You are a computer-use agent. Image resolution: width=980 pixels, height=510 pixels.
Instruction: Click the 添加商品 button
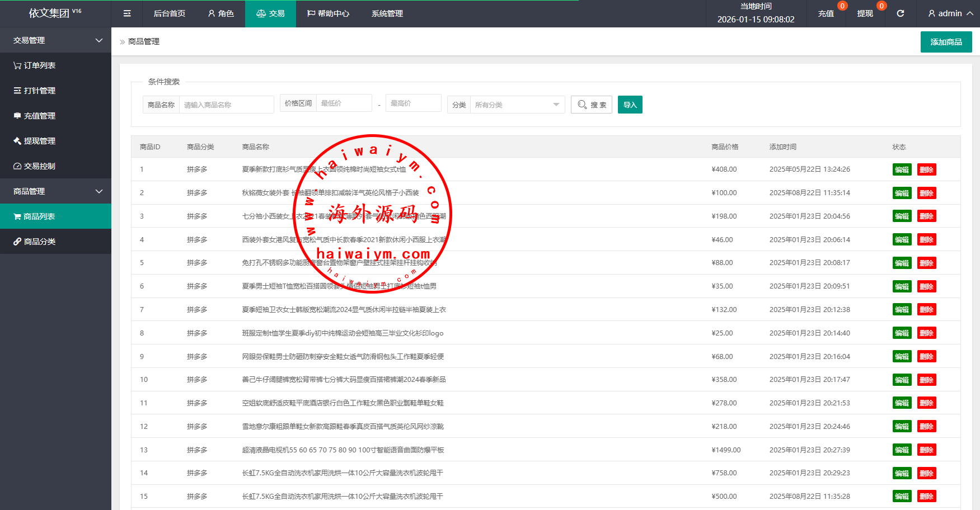pyautogui.click(x=946, y=42)
